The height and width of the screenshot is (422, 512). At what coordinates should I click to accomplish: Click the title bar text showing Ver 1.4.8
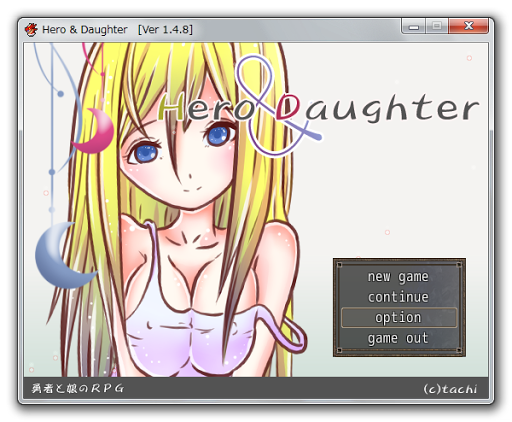(x=165, y=29)
